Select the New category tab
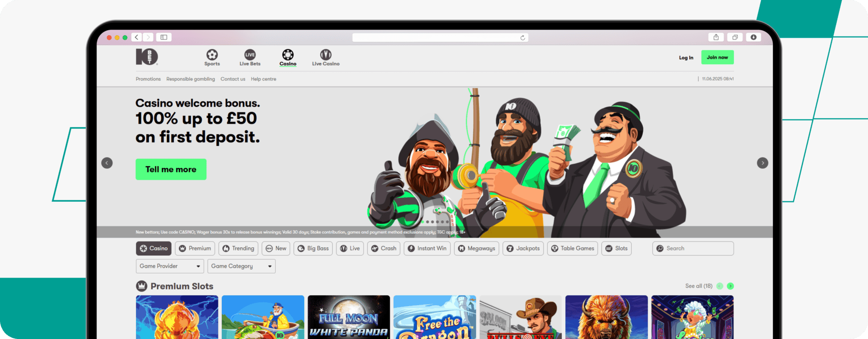This screenshot has height=339, width=868. (276, 248)
